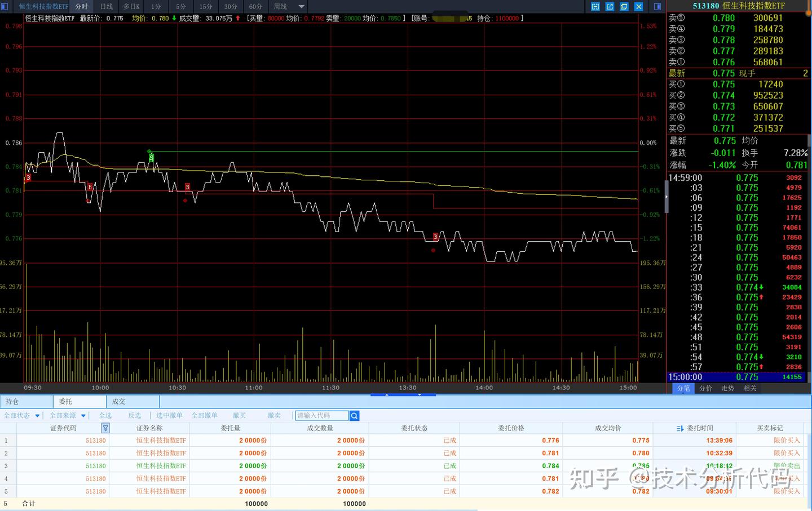Click the 选中撤单 cancel selected orders button

click(x=169, y=416)
